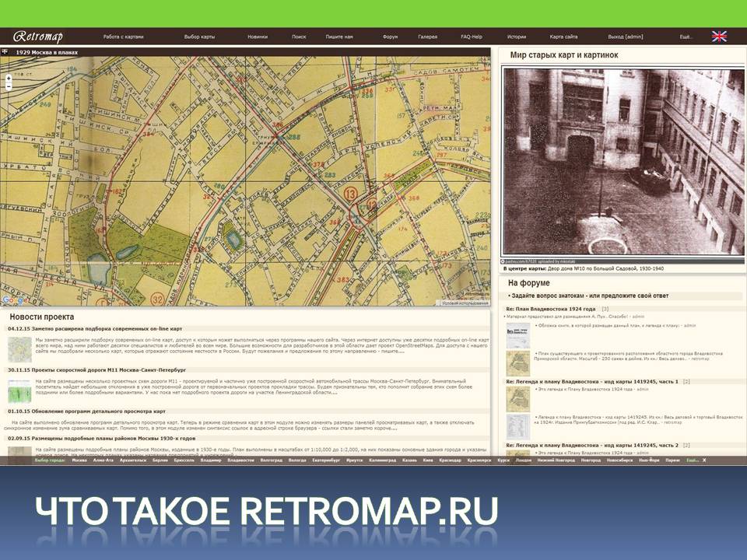Expand more cities with 'Ещё...' in city bar
747x560 pixels.
click(692, 460)
